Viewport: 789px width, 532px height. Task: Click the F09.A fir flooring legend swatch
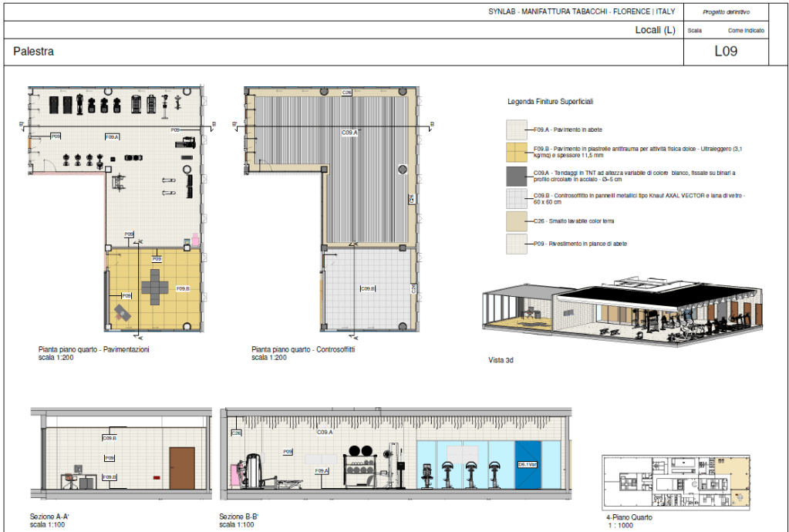(516, 130)
